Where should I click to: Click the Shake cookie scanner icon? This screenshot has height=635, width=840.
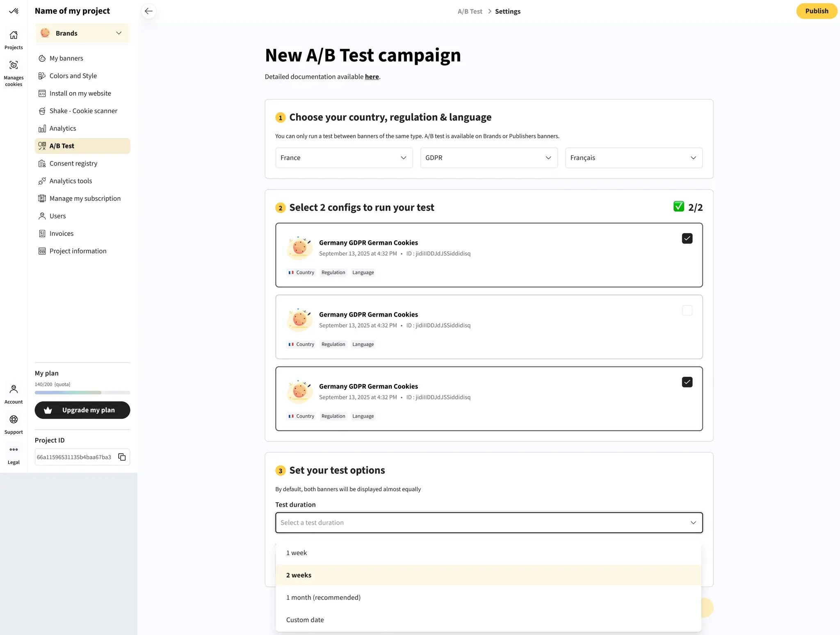point(42,111)
